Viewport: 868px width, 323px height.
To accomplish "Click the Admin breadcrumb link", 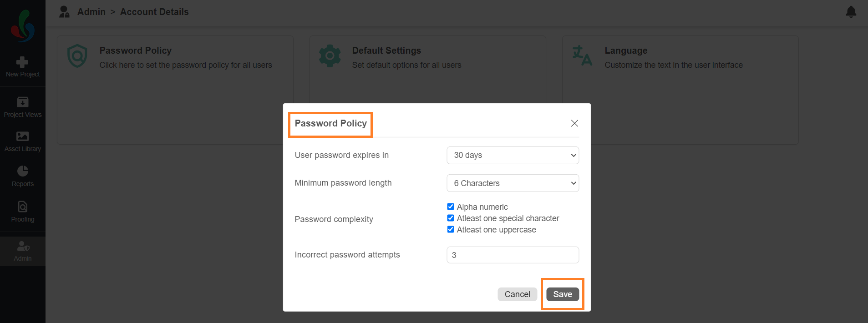I will coord(91,12).
